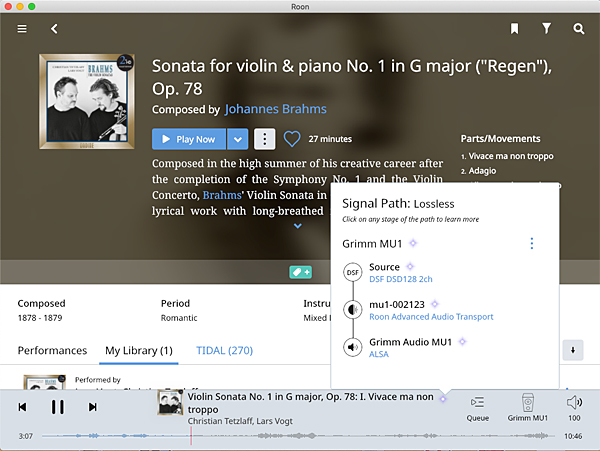Click the Performances heading

pyautogui.click(x=52, y=351)
